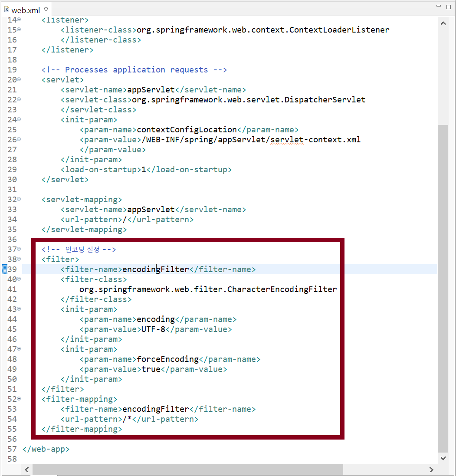Image resolution: width=456 pixels, height=476 pixels.
Task: Collapse filter-mapping fold at line 52
Action: (x=19, y=399)
